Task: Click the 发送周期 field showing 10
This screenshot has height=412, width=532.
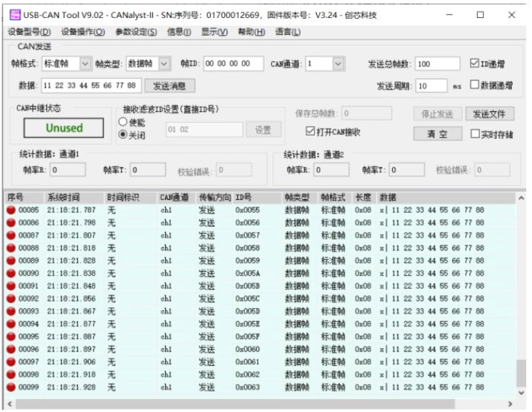Action: click(432, 85)
